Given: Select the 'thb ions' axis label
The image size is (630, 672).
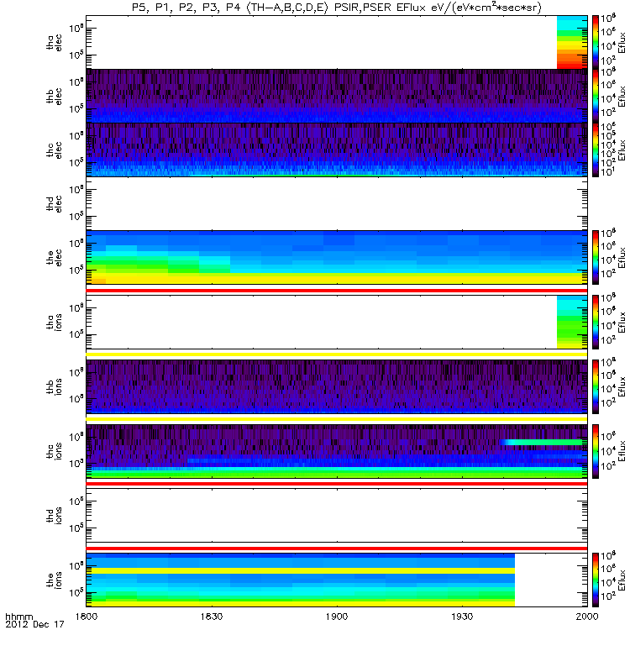Looking at the screenshot, I should click(x=54, y=386).
